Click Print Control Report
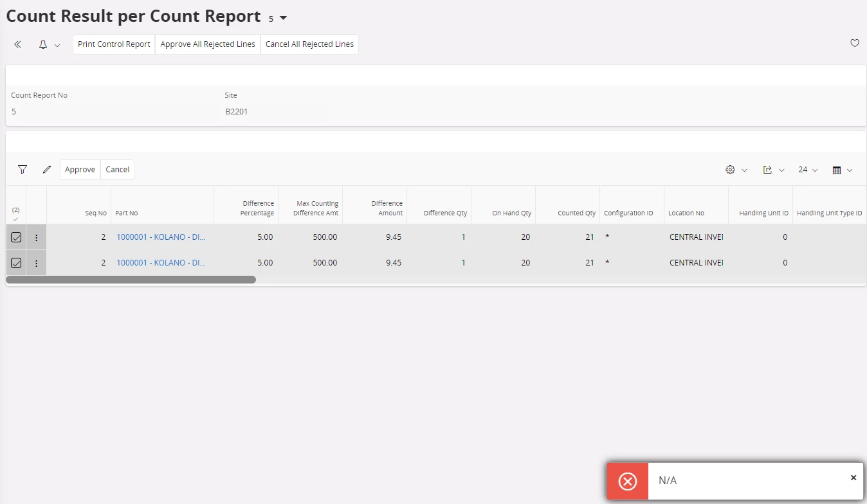Image resolution: width=867 pixels, height=504 pixels. pos(114,44)
